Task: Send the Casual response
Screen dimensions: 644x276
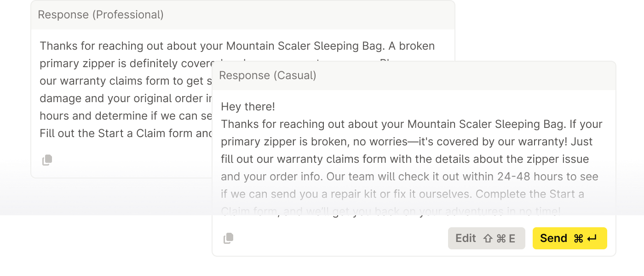Action: pos(569,238)
